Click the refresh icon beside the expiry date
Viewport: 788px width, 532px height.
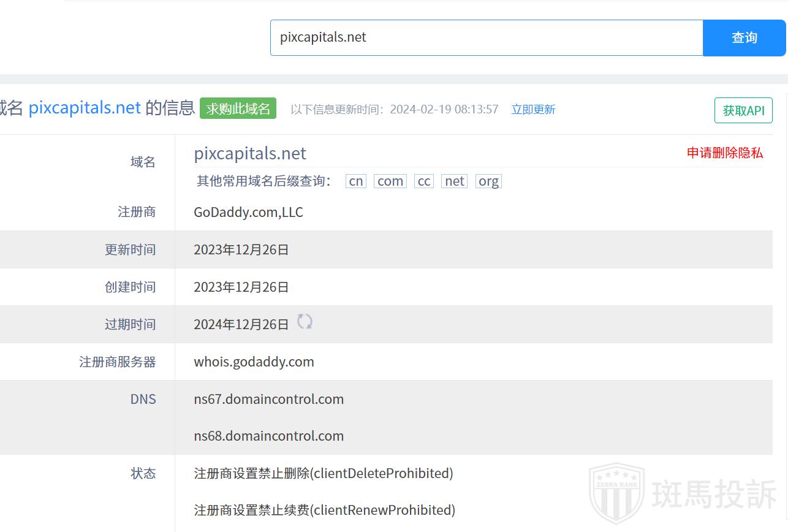click(x=305, y=322)
